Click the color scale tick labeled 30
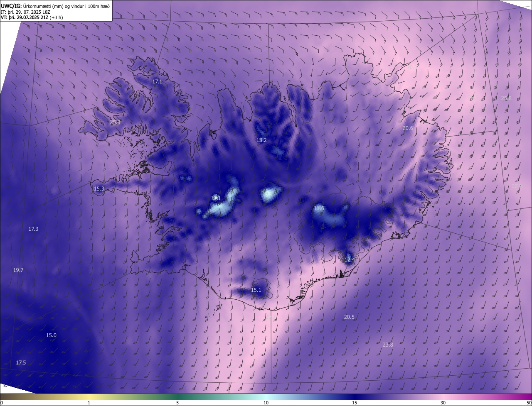 click(443, 403)
